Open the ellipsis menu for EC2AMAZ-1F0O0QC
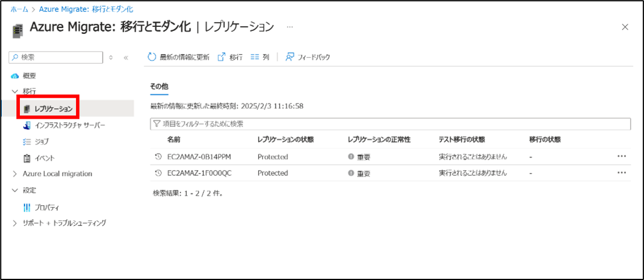The image size is (644, 280). click(x=622, y=172)
